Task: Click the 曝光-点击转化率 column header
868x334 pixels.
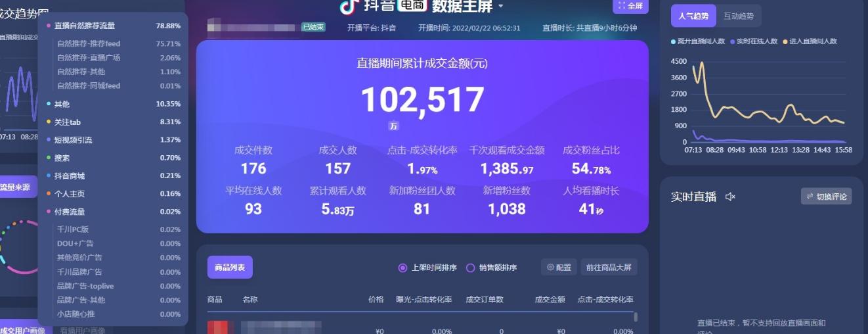Action: [423, 300]
